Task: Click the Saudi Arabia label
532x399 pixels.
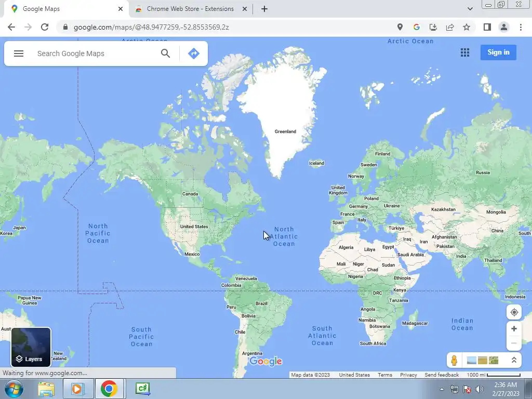Action: (410, 255)
